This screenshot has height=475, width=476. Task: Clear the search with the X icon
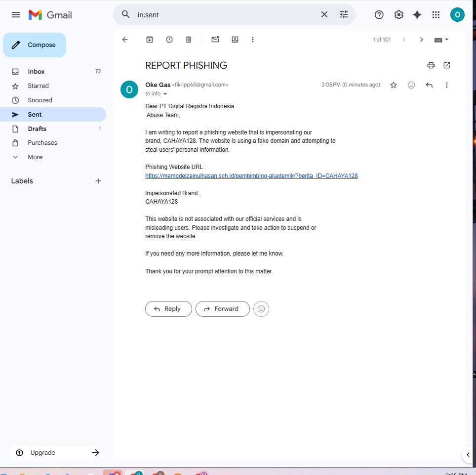324,14
